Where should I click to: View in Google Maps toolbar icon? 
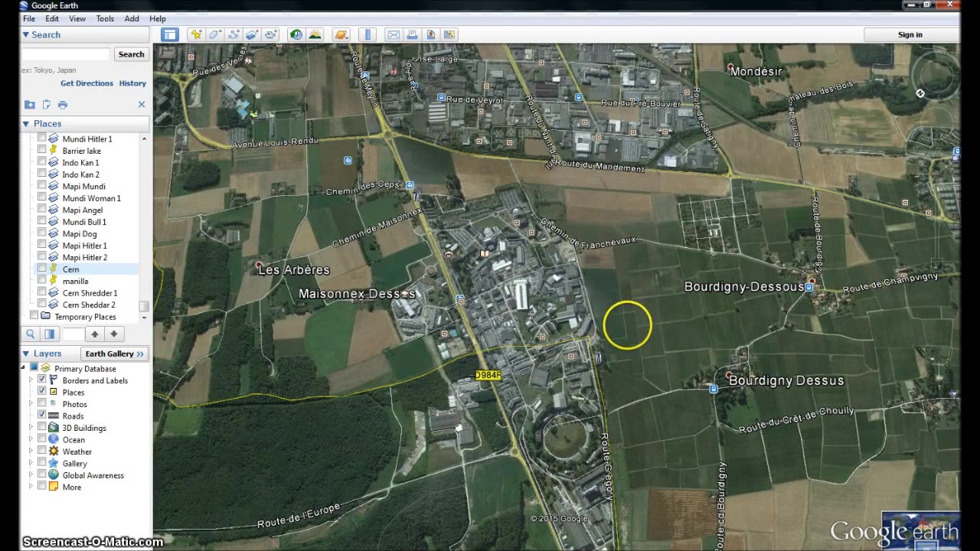(x=449, y=34)
